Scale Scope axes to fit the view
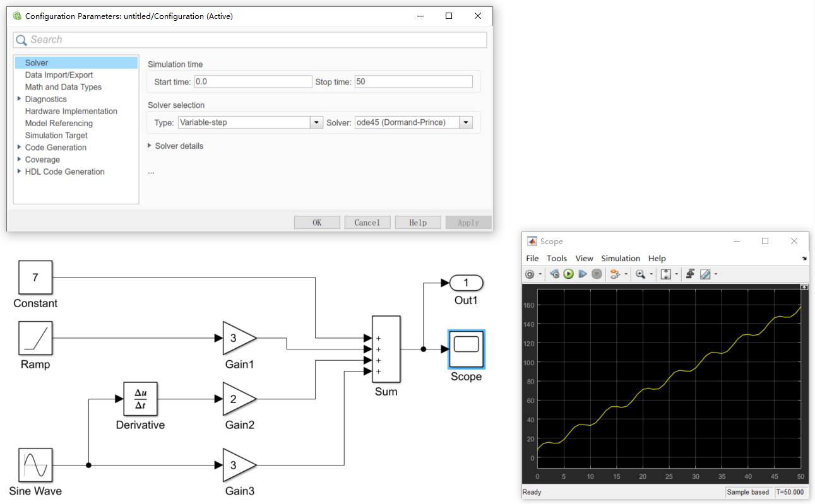The width and height of the screenshot is (815, 504). (x=667, y=274)
